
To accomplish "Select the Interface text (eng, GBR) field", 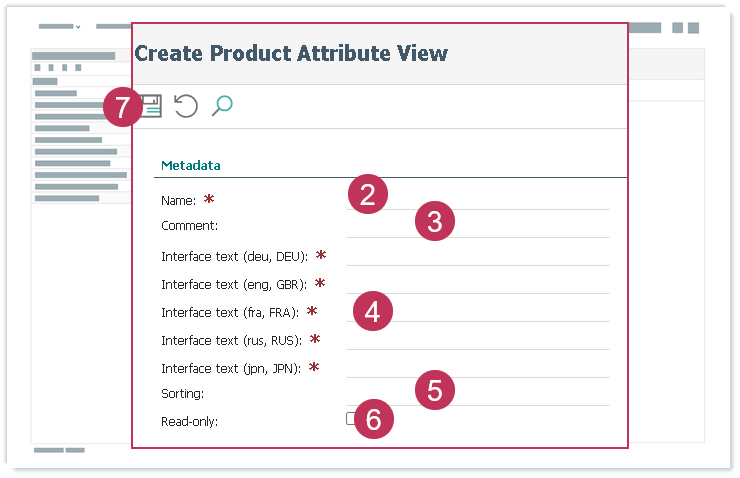I will point(478,284).
